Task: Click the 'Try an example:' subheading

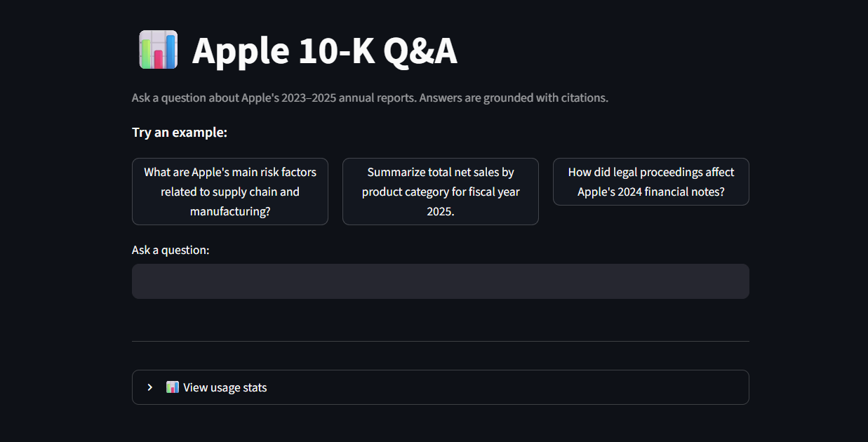Action: coord(180,133)
